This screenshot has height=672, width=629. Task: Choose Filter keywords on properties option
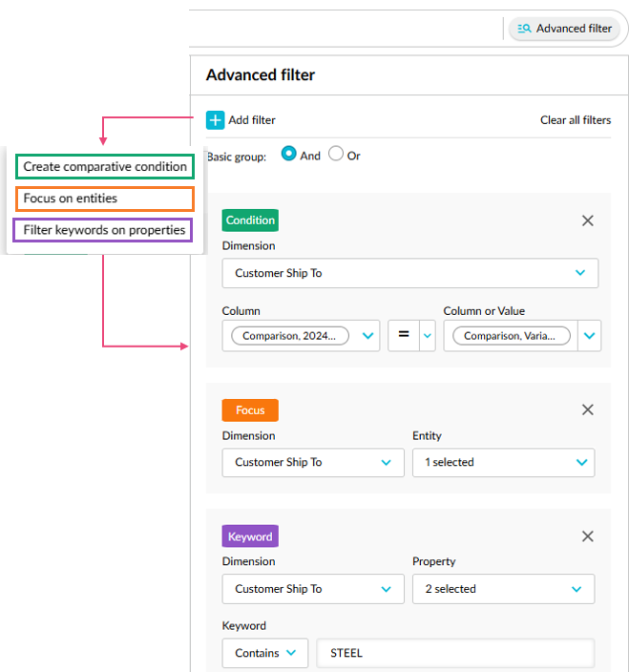105,230
